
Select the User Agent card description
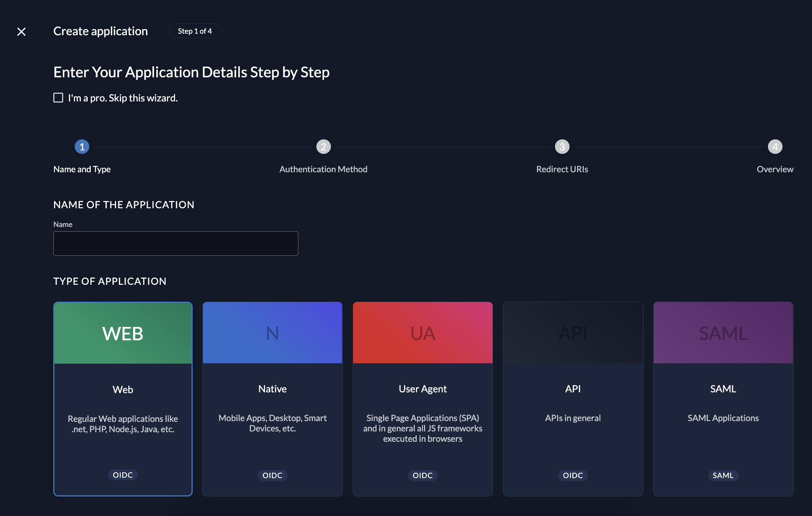(x=422, y=428)
